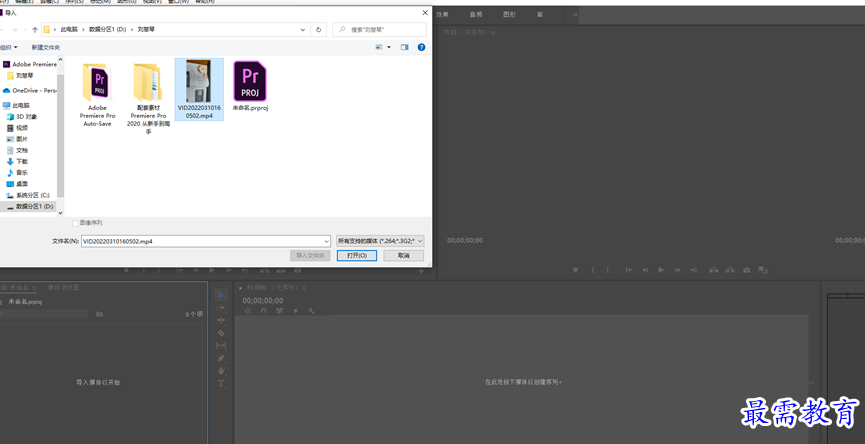Add marker in Program monitor

coord(575,270)
